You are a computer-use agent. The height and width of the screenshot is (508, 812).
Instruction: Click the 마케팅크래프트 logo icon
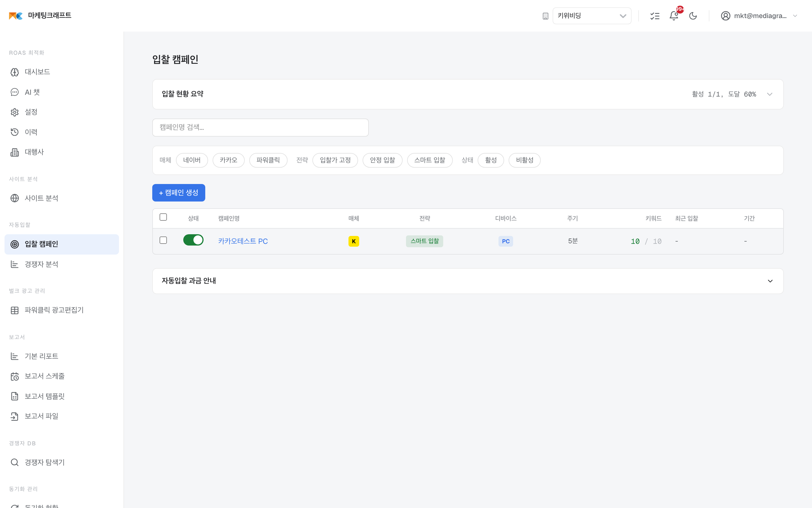coord(16,16)
